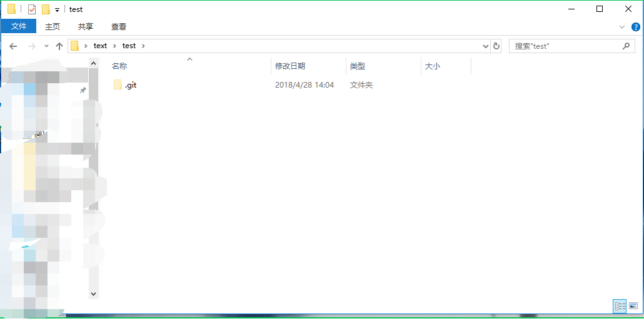Screen dimensions: 644x321
Task: Open Customize Quick Access Toolbar dropdown
Action: coord(57,10)
